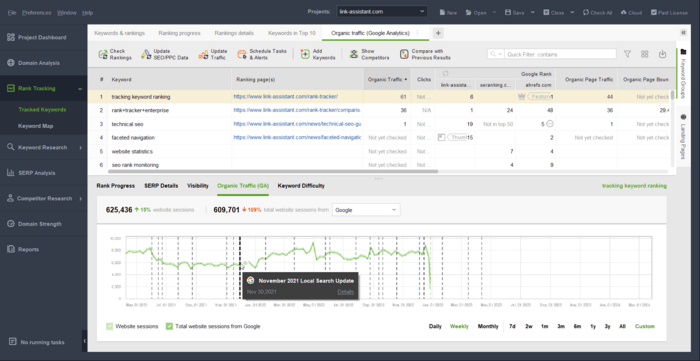Open the Keyword Difficulty tab

pyautogui.click(x=301, y=186)
